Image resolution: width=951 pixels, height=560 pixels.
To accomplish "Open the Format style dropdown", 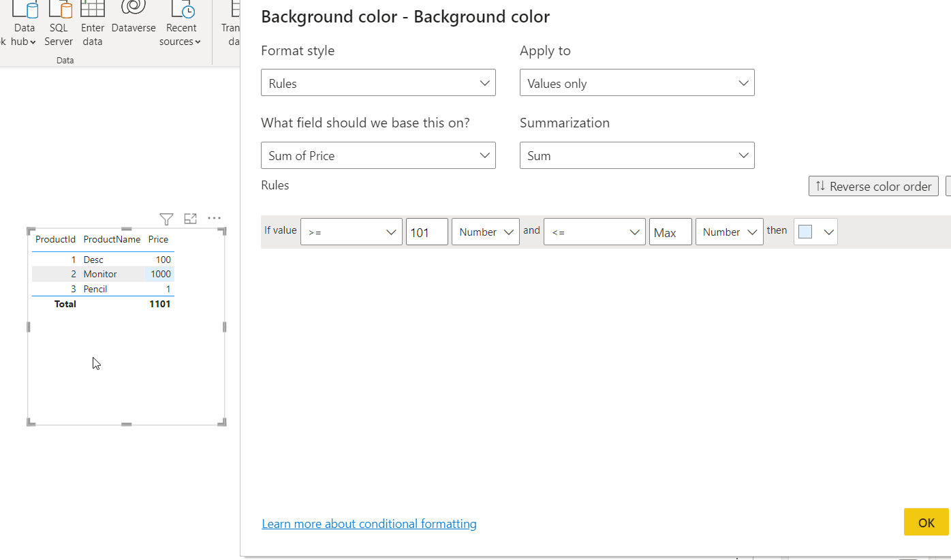I will 378,82.
